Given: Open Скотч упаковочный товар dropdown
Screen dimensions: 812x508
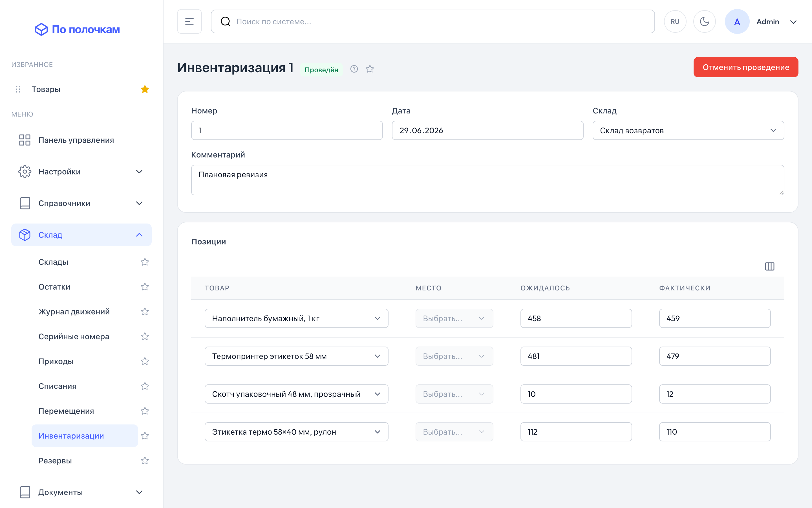Looking at the screenshot, I should pos(296,394).
